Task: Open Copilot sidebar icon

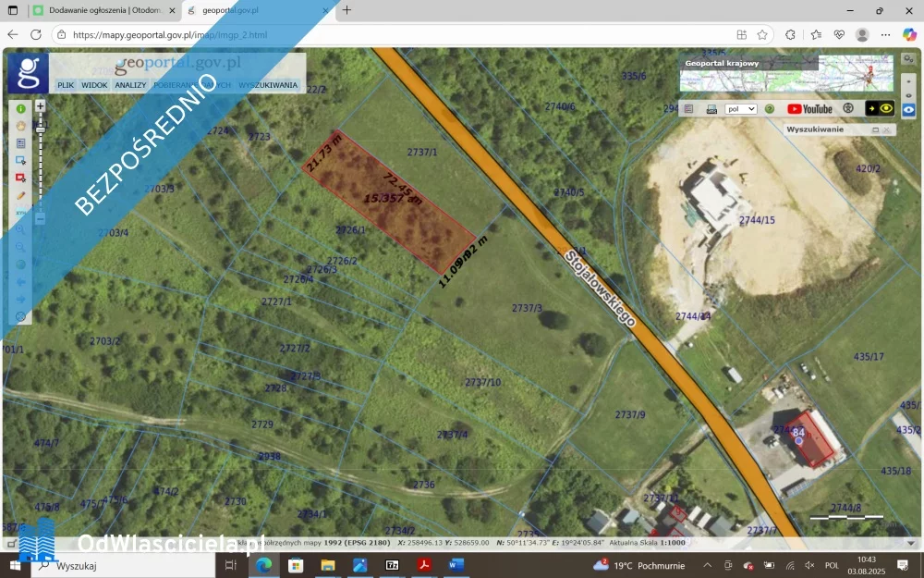Action: (909, 35)
